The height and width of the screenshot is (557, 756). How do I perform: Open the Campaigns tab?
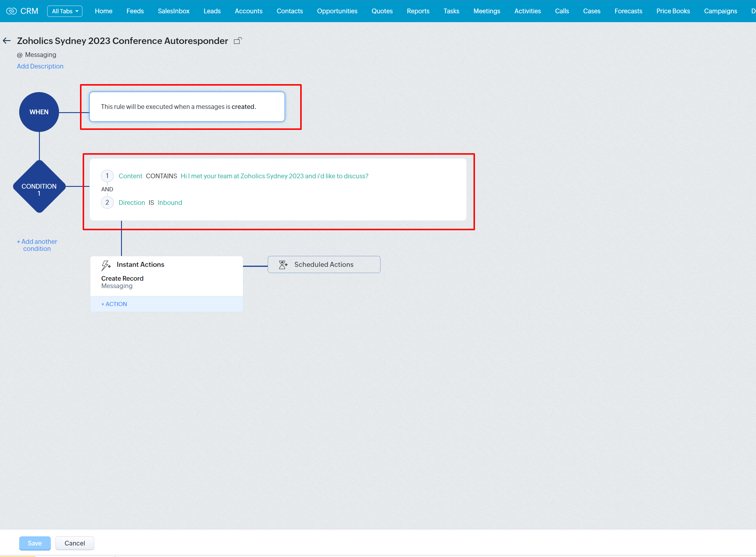point(721,11)
